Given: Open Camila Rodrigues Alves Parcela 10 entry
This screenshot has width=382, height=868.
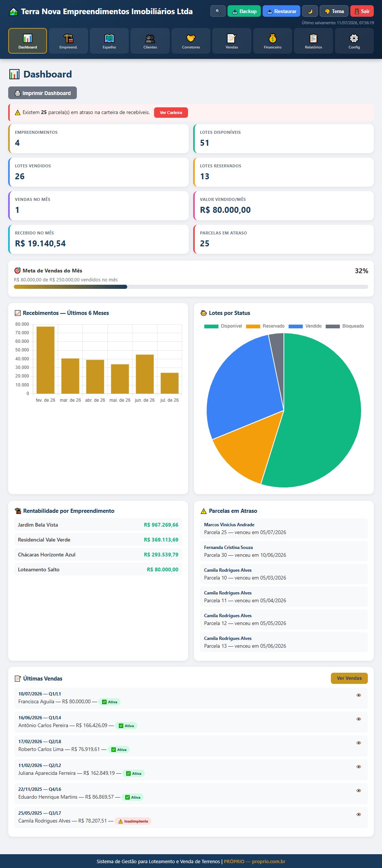Looking at the screenshot, I should tap(284, 574).
